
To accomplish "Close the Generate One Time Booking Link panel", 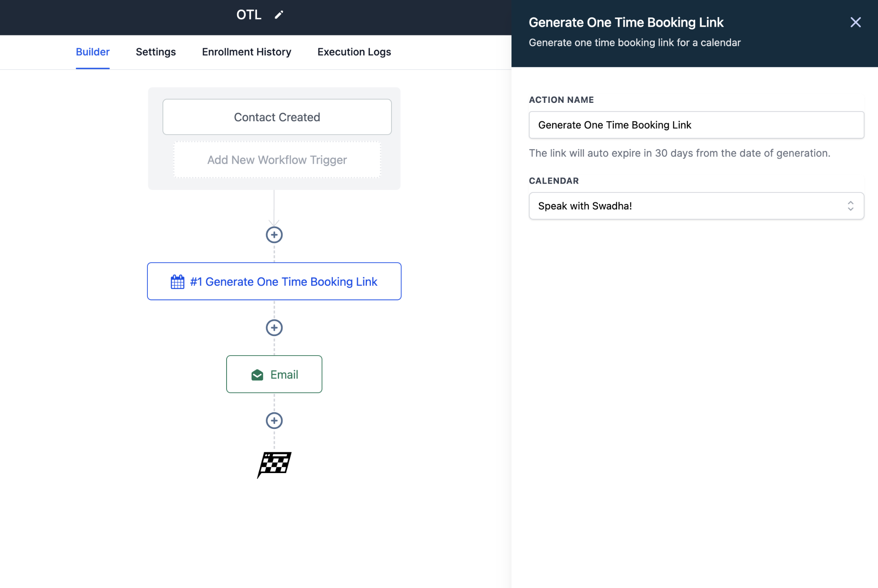I will 856,22.
